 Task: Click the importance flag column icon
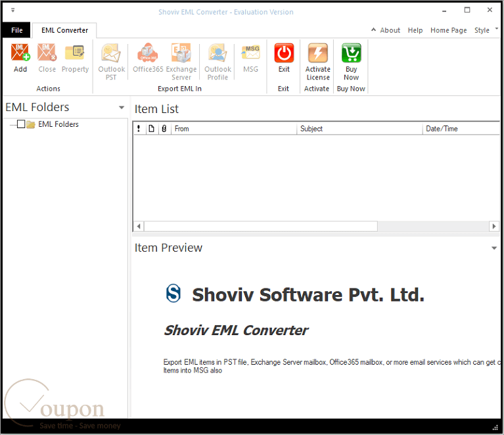pos(139,129)
